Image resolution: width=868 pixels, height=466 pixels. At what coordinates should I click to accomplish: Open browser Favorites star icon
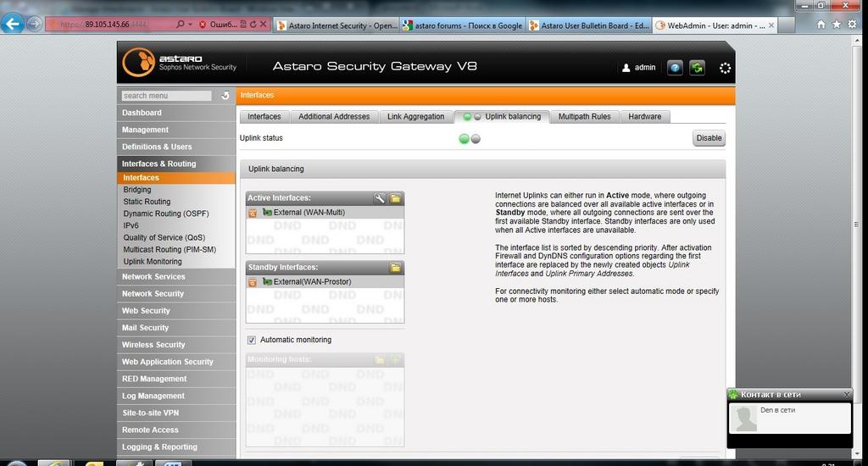coord(837,25)
